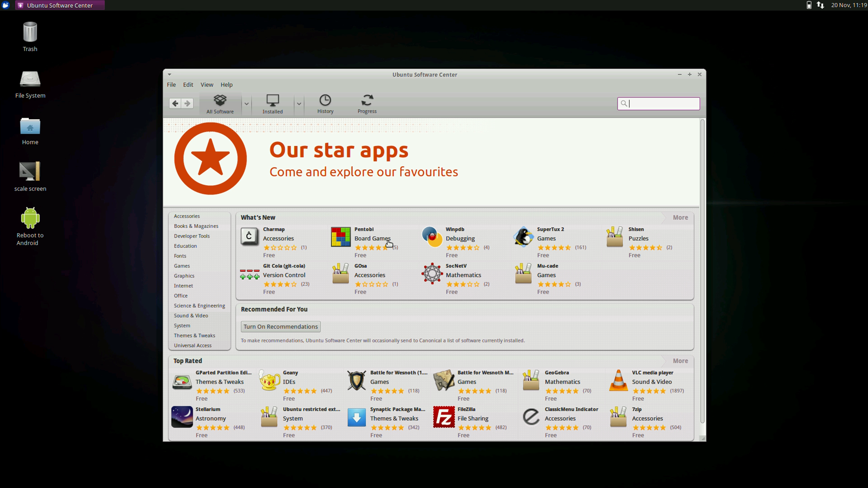The height and width of the screenshot is (488, 868).
Task: Open the 7zip app icon
Action: pos(618,417)
